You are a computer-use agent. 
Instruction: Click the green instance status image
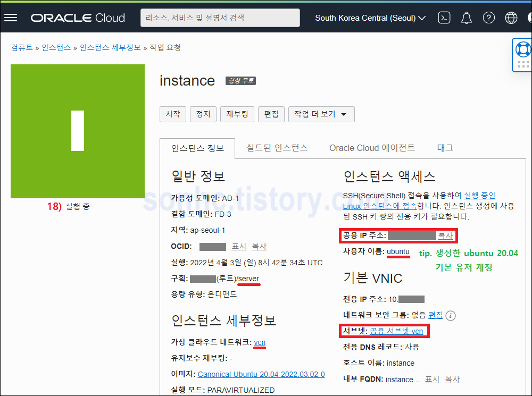[78, 131]
